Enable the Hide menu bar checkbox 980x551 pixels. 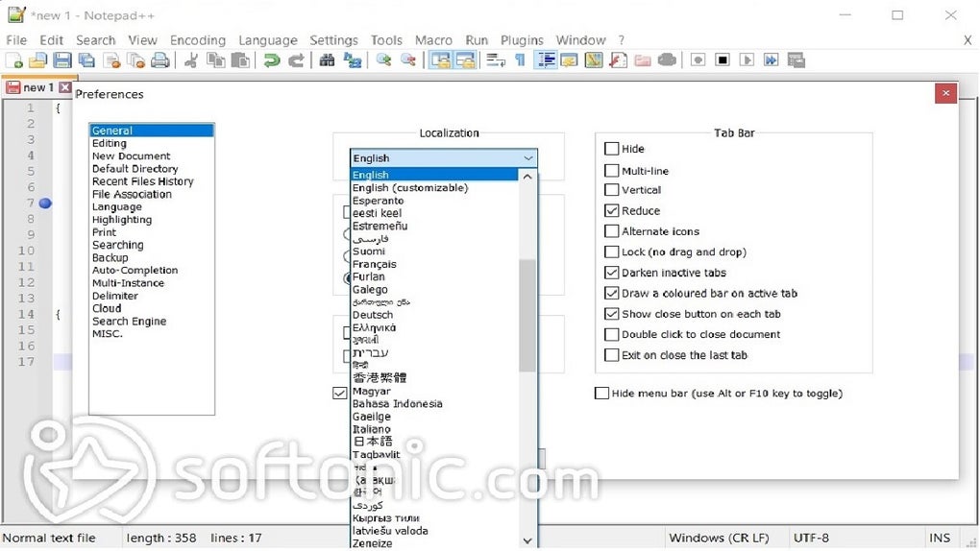pyautogui.click(x=601, y=393)
